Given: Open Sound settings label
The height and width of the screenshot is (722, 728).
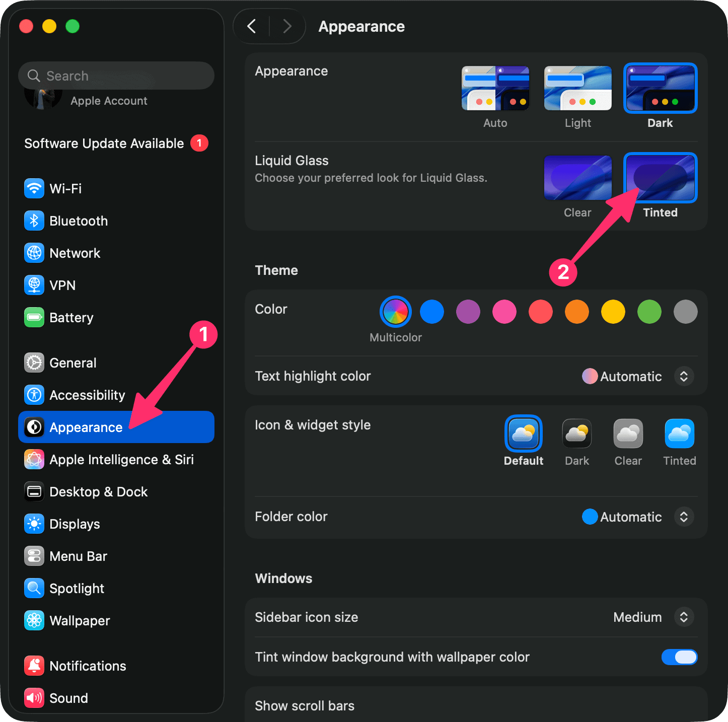Looking at the screenshot, I should (68, 698).
